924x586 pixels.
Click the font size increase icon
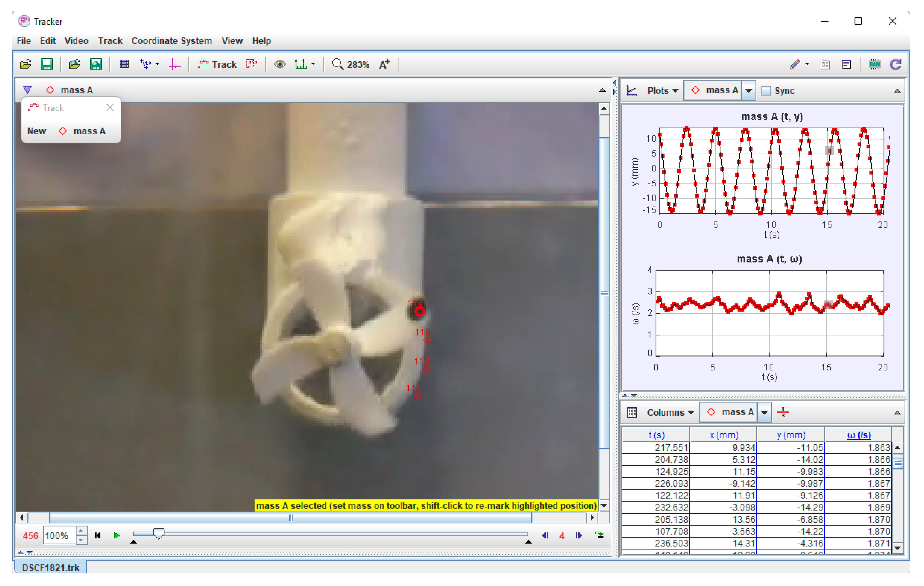384,64
